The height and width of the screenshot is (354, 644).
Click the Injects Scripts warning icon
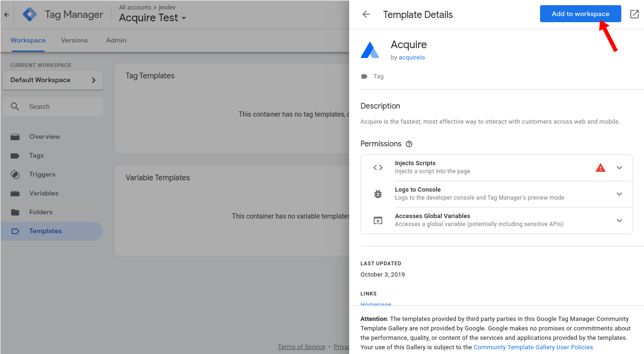click(600, 168)
